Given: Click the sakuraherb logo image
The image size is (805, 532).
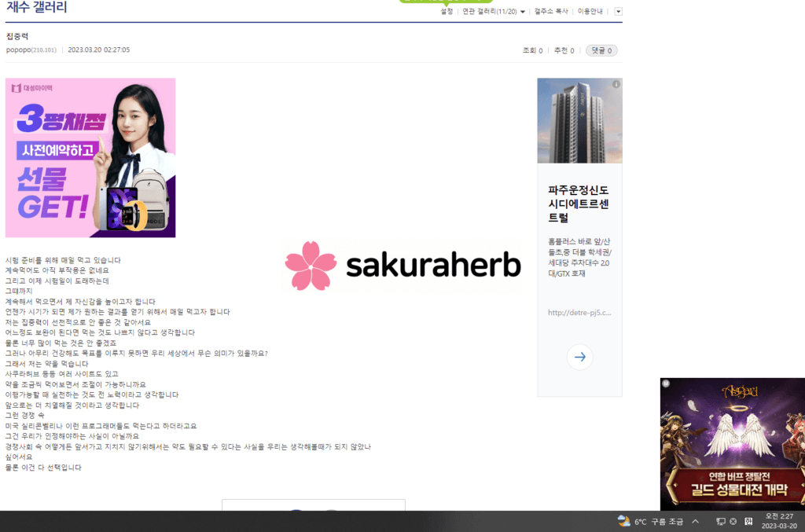Looking at the screenshot, I should tap(402, 266).
